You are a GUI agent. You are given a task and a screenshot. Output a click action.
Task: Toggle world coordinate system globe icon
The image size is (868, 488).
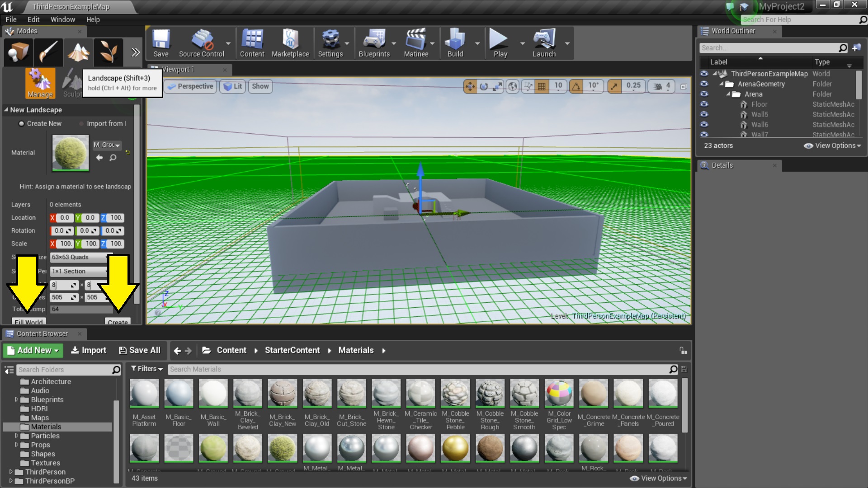click(x=513, y=86)
